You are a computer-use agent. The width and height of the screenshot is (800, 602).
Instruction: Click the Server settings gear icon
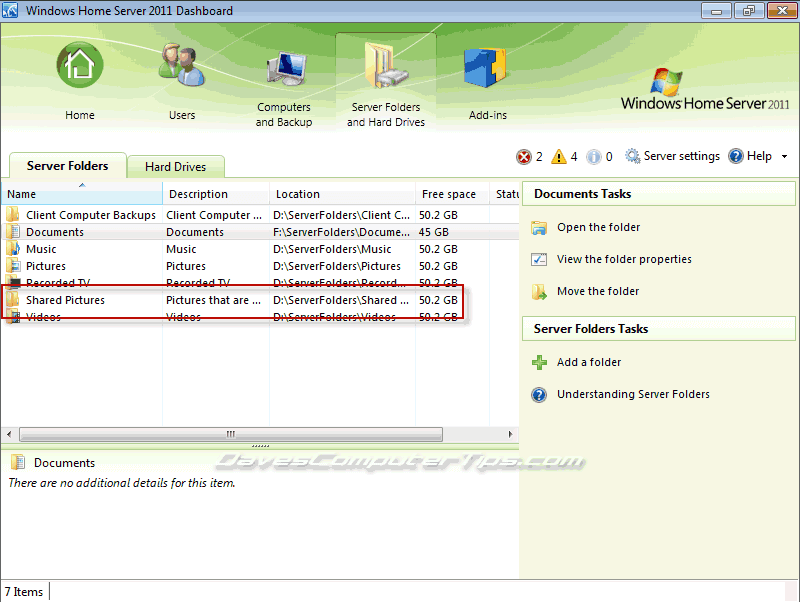tap(633, 156)
